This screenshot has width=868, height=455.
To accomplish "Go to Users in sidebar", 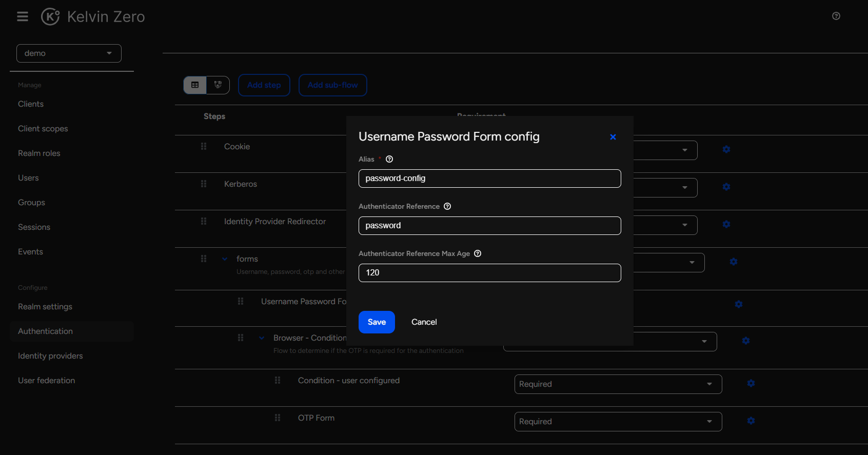I will coord(28,178).
